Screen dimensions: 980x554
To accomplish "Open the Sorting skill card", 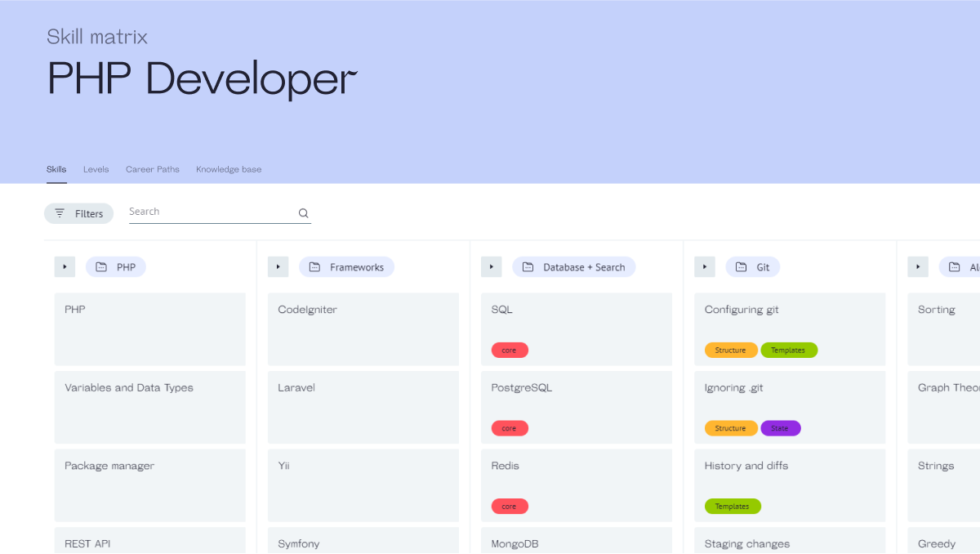I will click(x=943, y=329).
